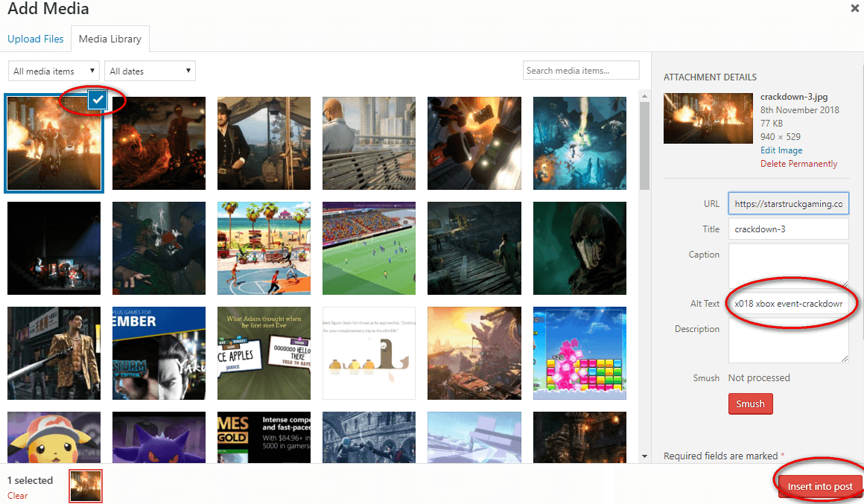The image size is (864, 504).
Task: Click the Insert into post button
Action: point(820,486)
